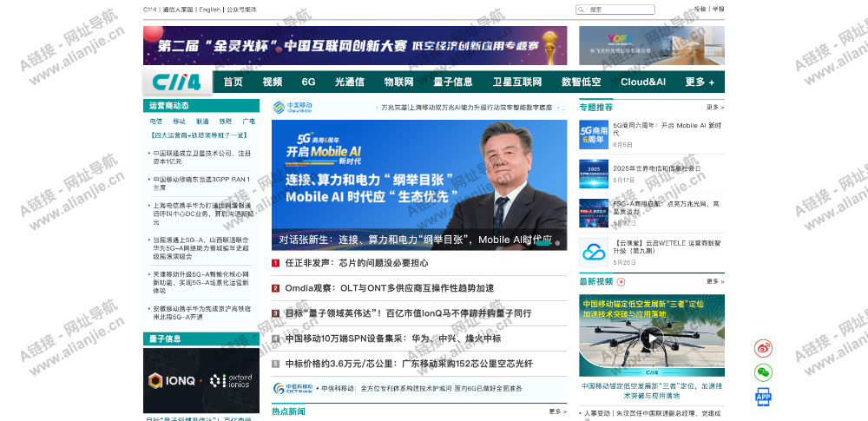Open the 公众号矩阵 top link
868x421 pixels.
(x=242, y=10)
